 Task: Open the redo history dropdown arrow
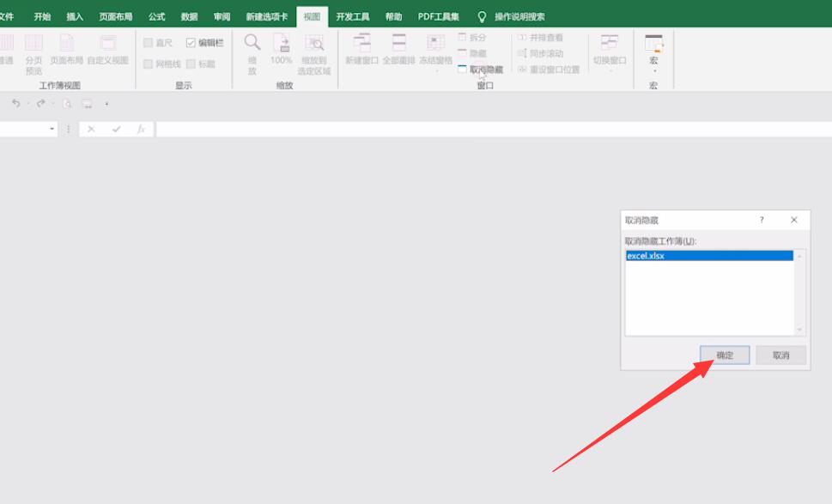tap(52, 103)
